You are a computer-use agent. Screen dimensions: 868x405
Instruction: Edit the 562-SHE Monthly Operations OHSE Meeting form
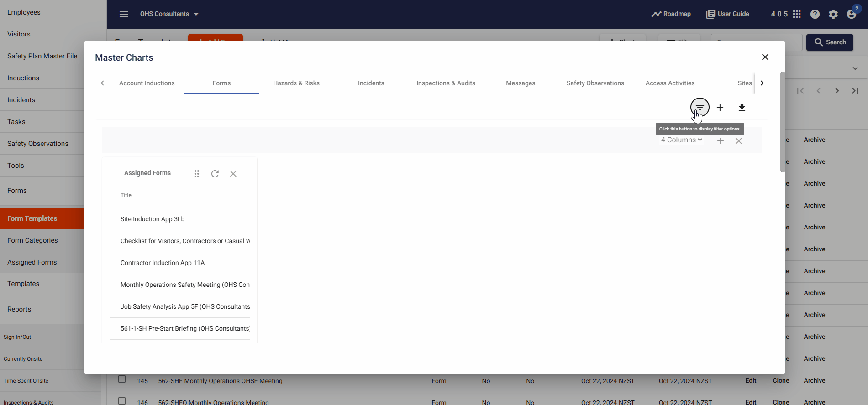[751, 380]
